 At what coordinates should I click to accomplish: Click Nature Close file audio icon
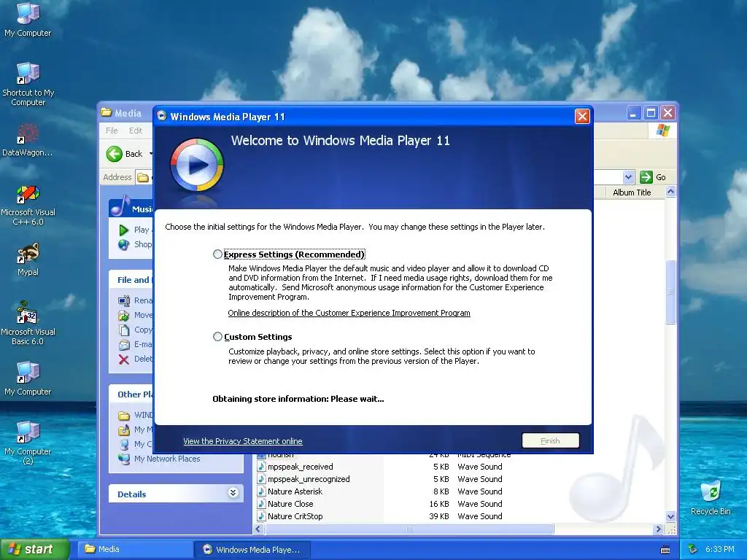coord(261,504)
